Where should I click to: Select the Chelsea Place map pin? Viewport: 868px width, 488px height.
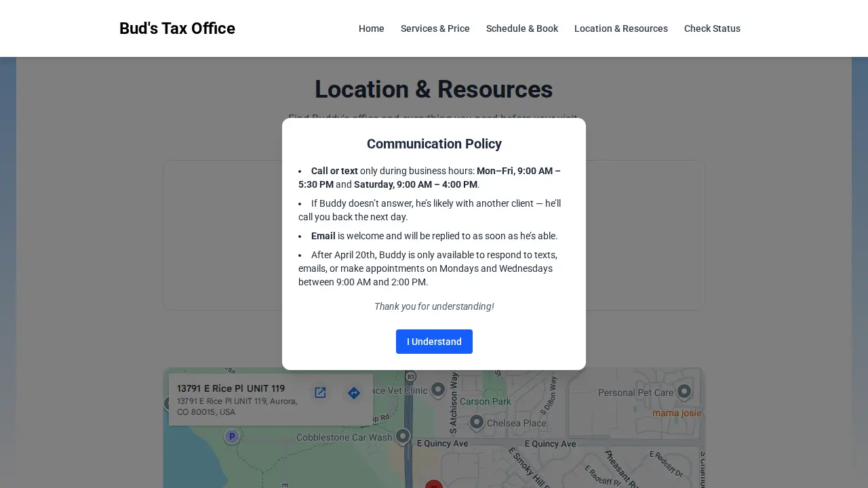pos(476,422)
